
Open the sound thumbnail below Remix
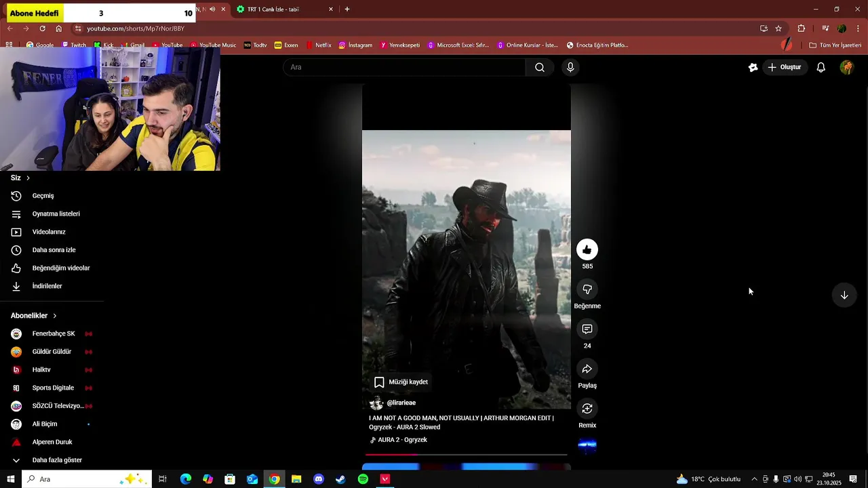pyautogui.click(x=587, y=446)
